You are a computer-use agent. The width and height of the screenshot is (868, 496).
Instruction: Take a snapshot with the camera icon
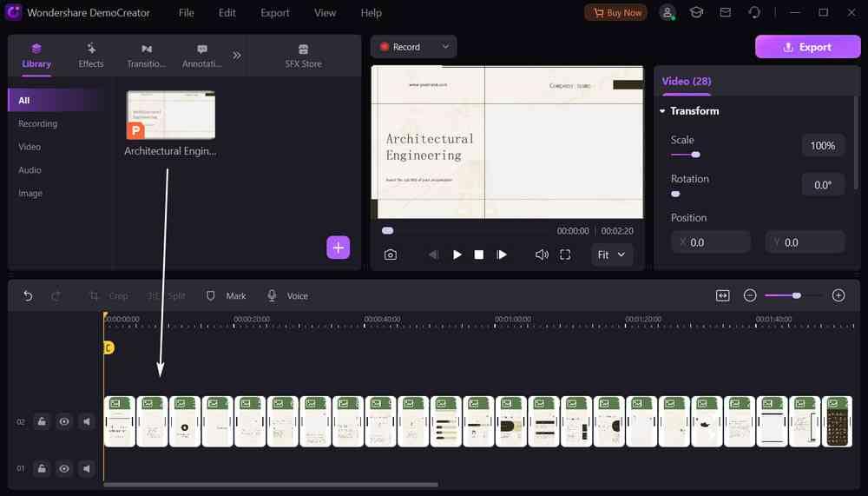click(391, 255)
